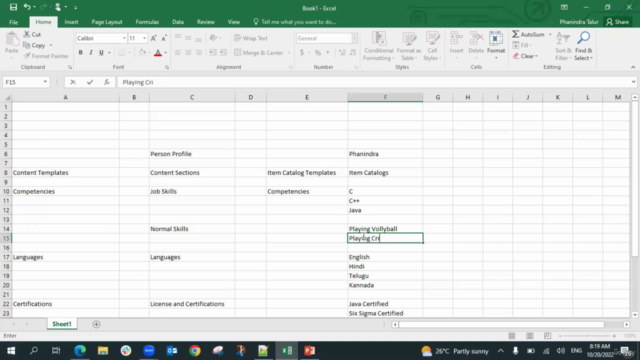Increase the font size
The image size is (640, 360).
point(153,38)
